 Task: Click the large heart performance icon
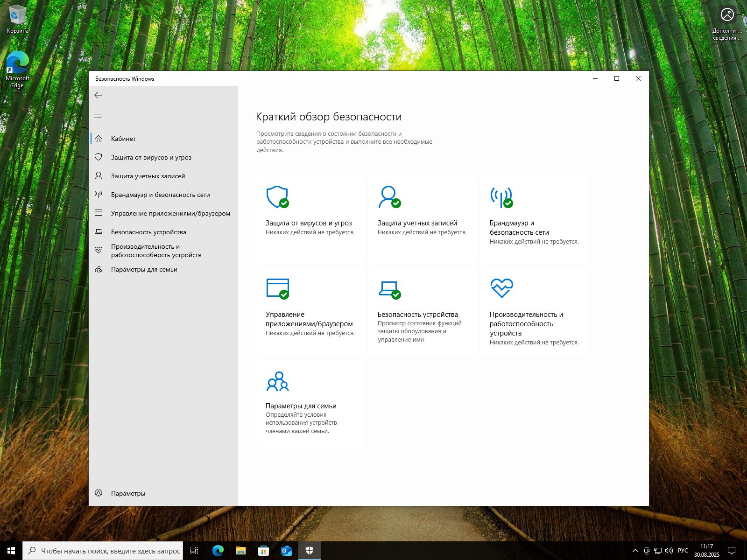tap(502, 288)
